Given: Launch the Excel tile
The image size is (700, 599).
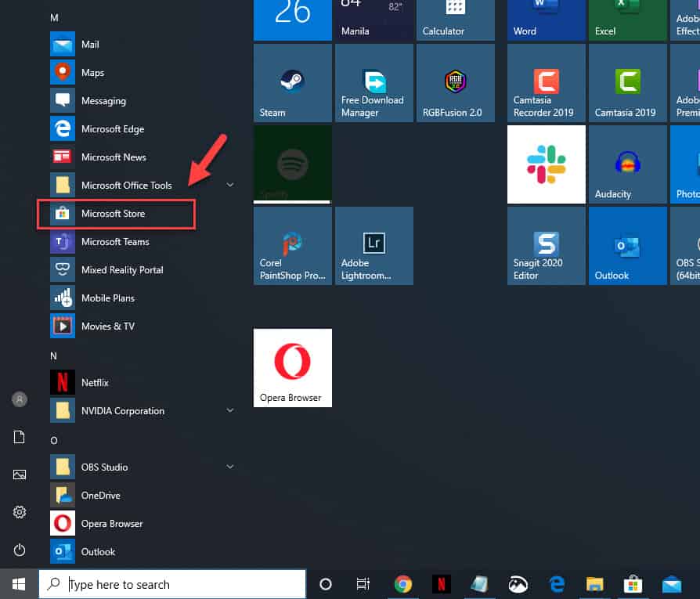Looking at the screenshot, I should pos(628,20).
